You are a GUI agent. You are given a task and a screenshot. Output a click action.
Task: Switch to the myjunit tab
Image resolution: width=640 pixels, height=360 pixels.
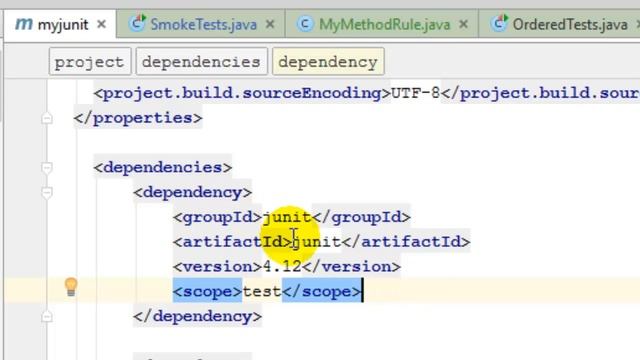[60, 24]
